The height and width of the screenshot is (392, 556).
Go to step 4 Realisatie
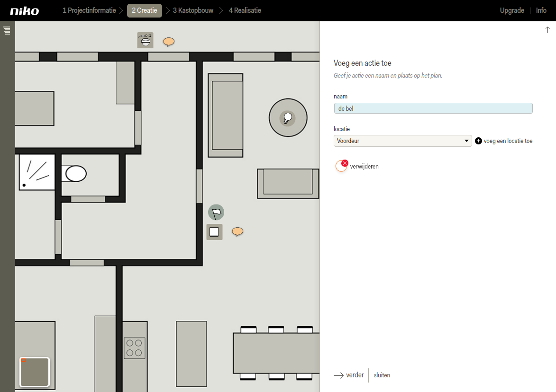245,10
